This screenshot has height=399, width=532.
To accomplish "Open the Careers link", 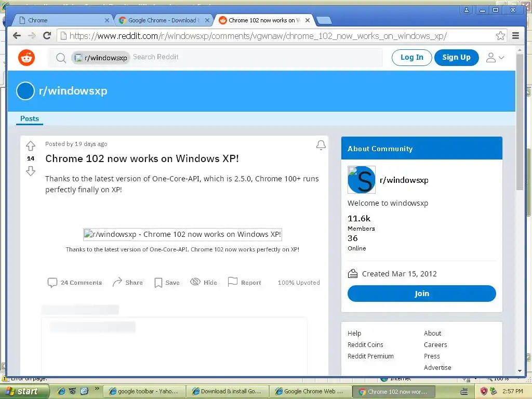I will tap(435, 345).
